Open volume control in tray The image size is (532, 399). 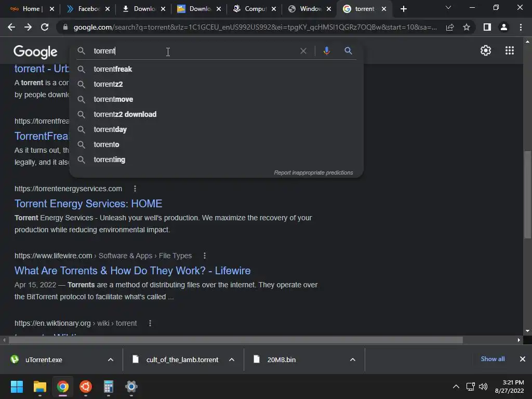[x=483, y=387]
